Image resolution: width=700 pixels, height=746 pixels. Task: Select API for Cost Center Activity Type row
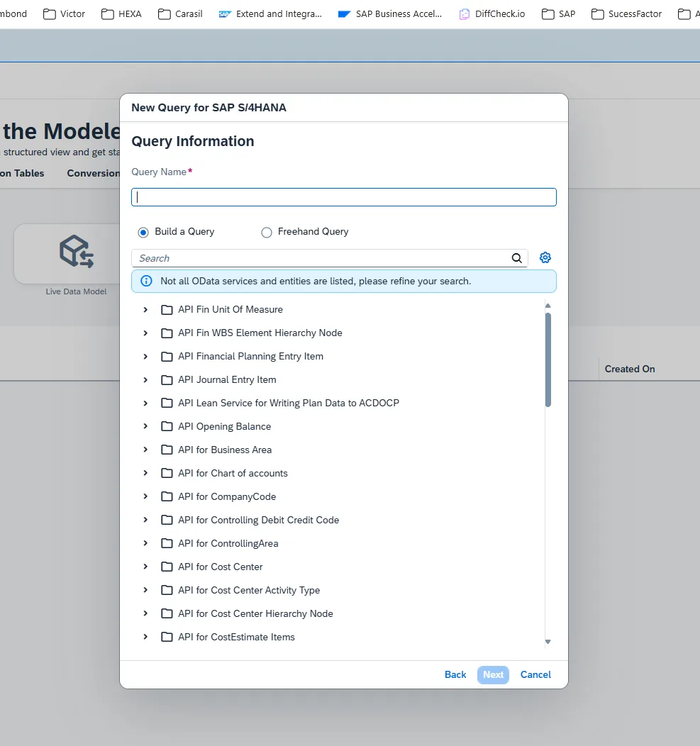[338, 591]
